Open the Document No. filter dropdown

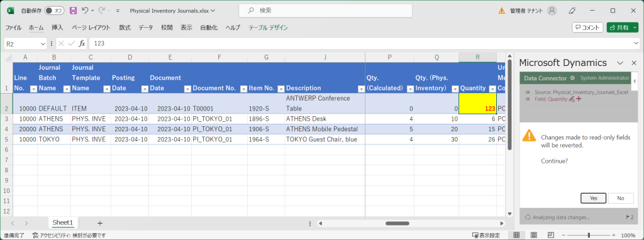(243, 89)
